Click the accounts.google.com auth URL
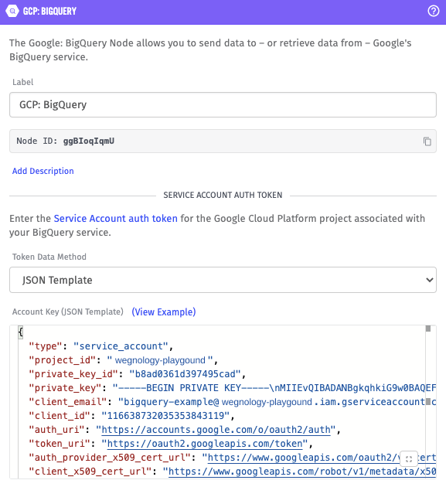Screen dimensions: 446x504 (216, 430)
